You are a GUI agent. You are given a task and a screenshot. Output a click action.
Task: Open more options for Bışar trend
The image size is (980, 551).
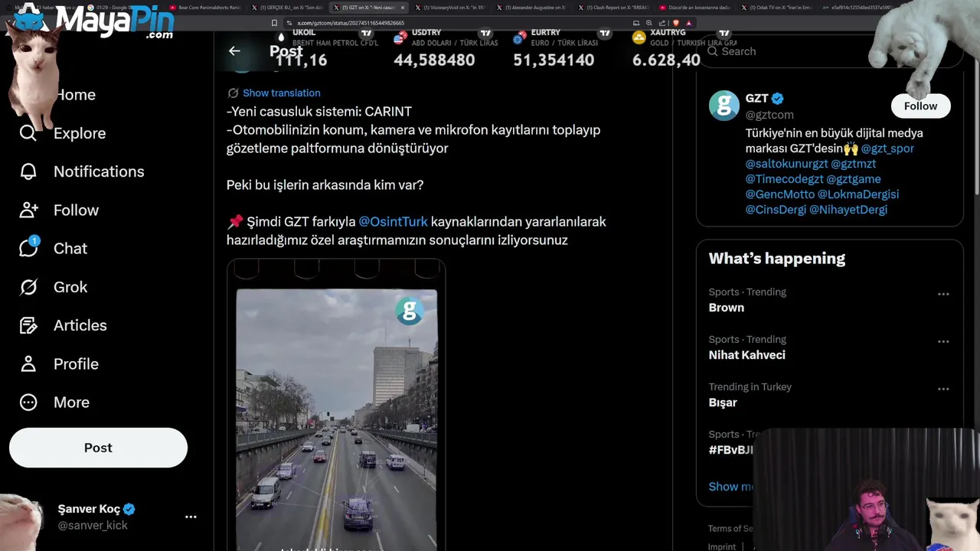[x=943, y=389]
